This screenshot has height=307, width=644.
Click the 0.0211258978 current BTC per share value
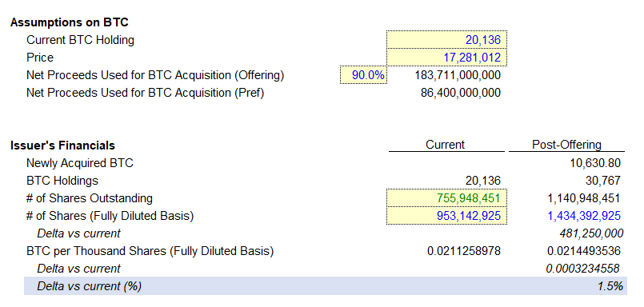tap(464, 251)
